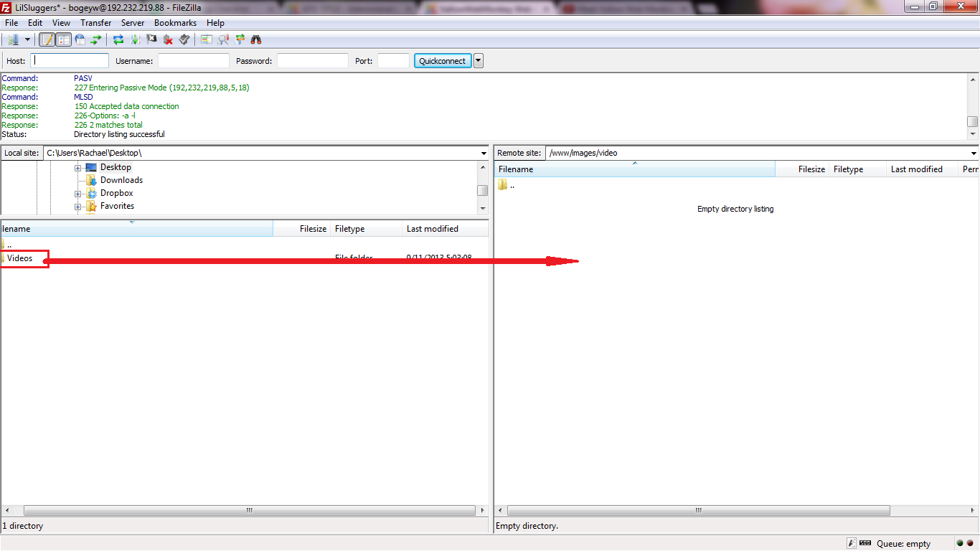Select the Videos folder in local list
The image size is (980, 551).
click(x=19, y=258)
